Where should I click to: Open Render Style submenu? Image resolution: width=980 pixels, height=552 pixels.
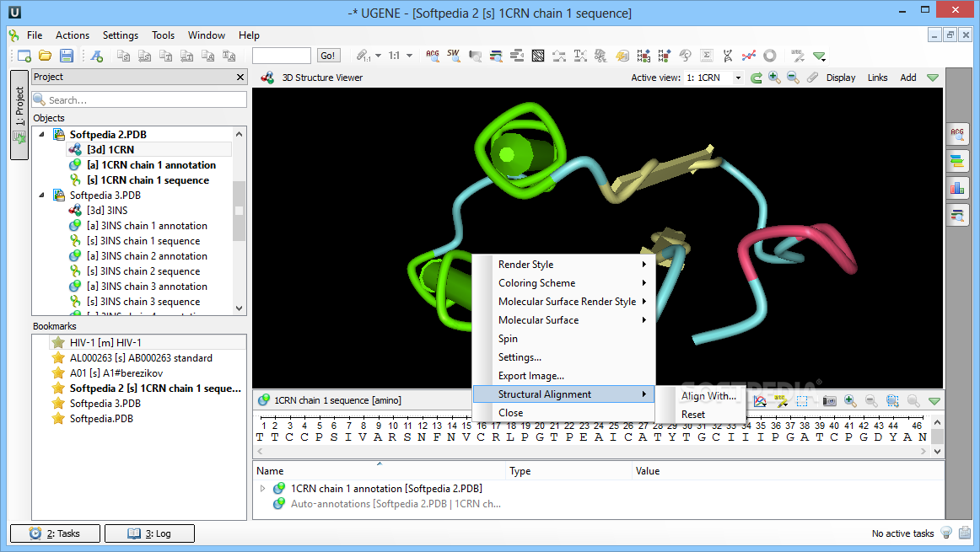click(x=563, y=264)
